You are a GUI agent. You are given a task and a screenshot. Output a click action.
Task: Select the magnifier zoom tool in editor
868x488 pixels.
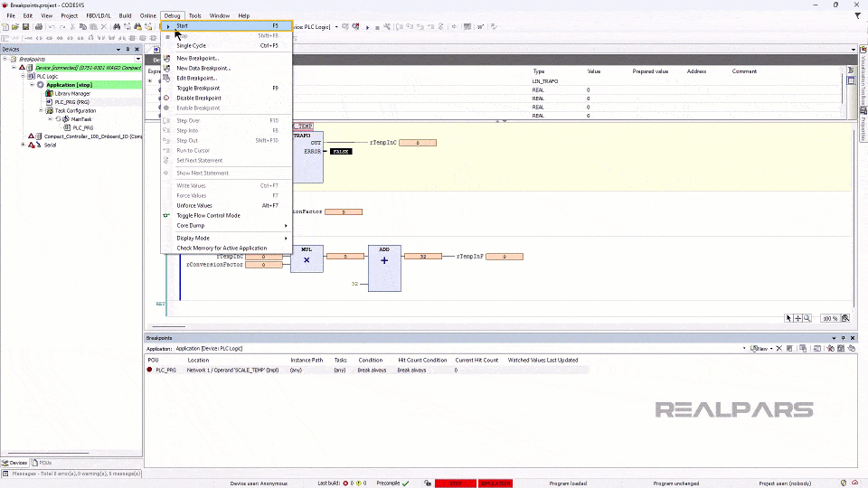807,318
